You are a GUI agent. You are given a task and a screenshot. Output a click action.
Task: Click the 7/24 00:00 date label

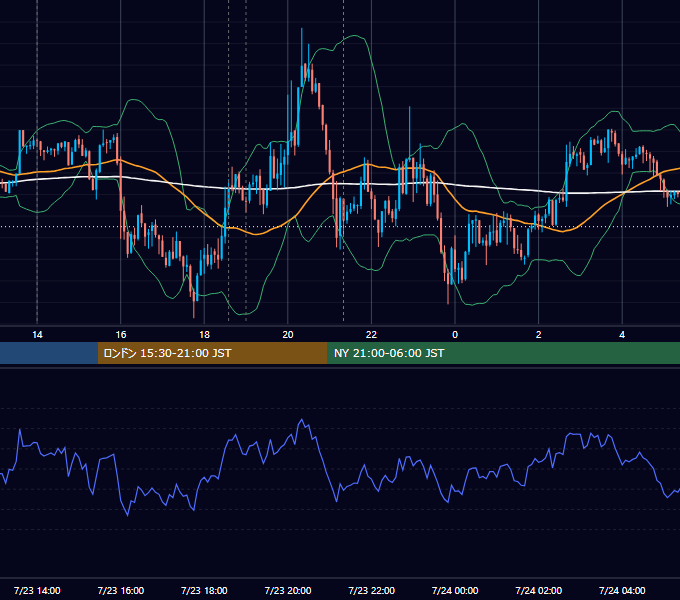pyautogui.click(x=455, y=590)
